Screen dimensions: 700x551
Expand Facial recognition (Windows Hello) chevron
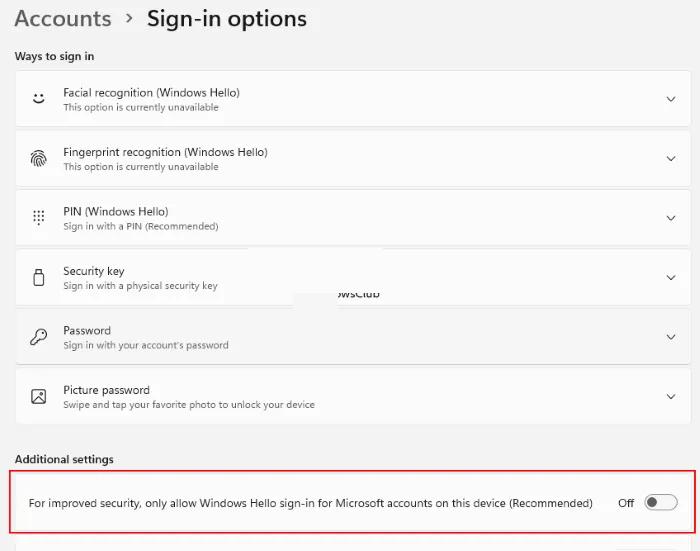(671, 99)
